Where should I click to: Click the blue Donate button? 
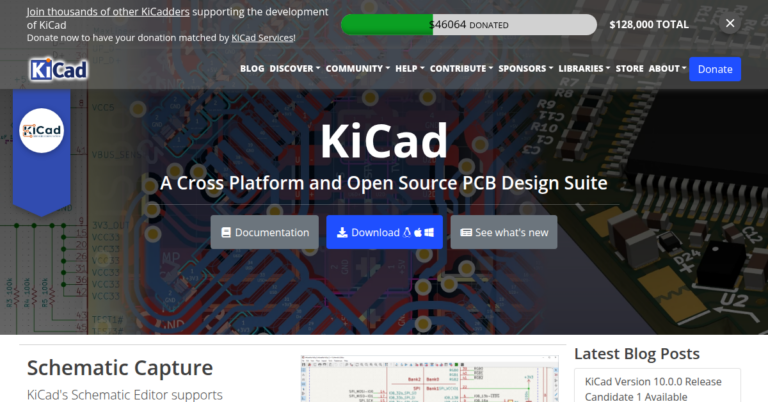715,69
